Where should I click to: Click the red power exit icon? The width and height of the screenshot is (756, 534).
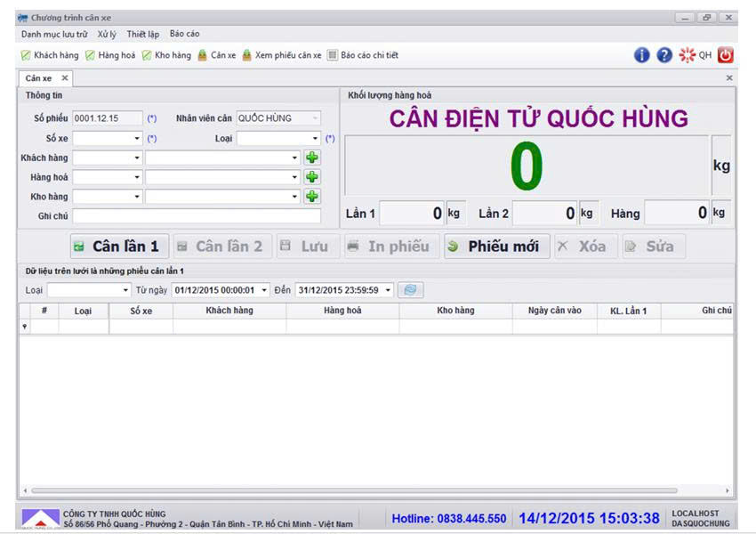[x=726, y=55]
